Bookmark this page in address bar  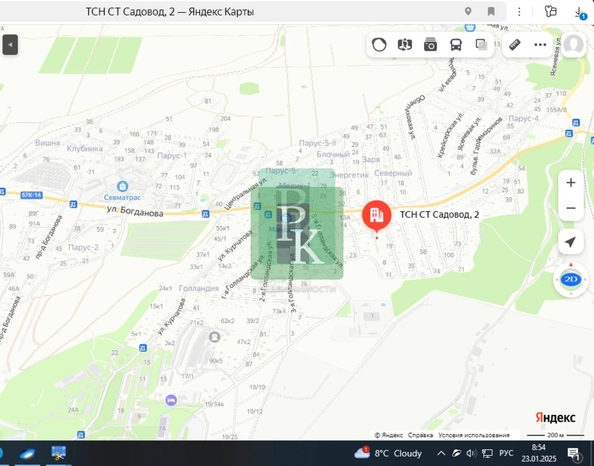pos(491,11)
